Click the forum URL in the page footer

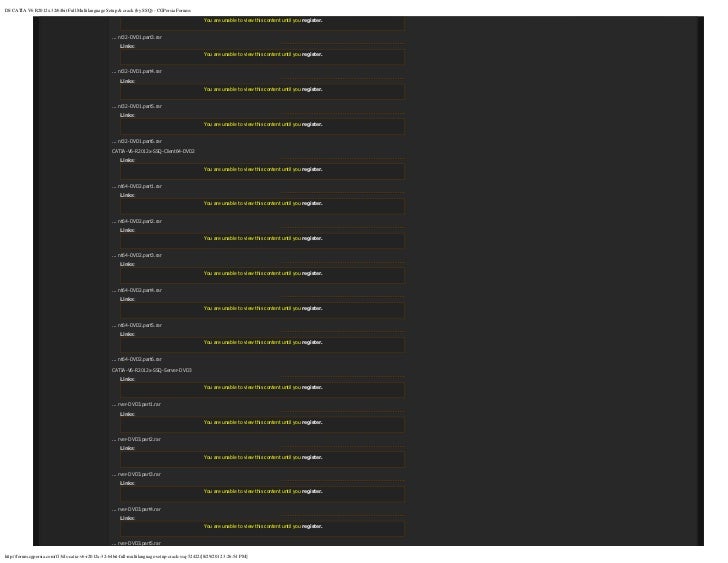[126, 556]
